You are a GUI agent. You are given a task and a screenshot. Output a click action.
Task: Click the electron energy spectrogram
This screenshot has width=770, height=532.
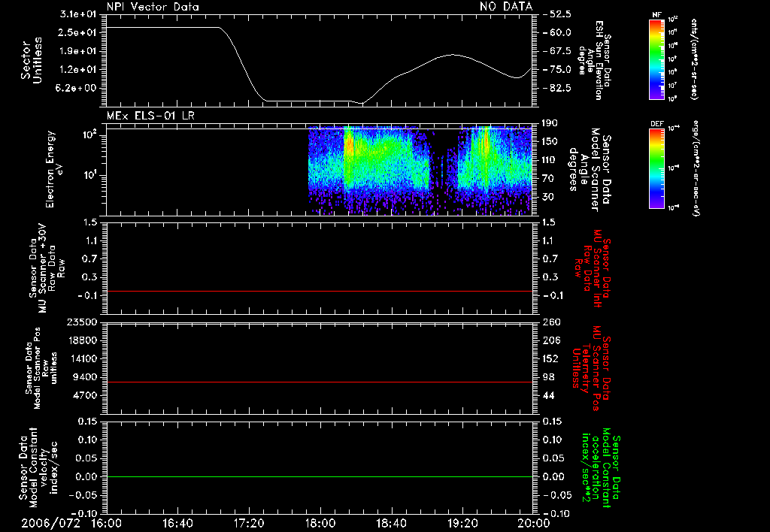[x=420, y=171]
